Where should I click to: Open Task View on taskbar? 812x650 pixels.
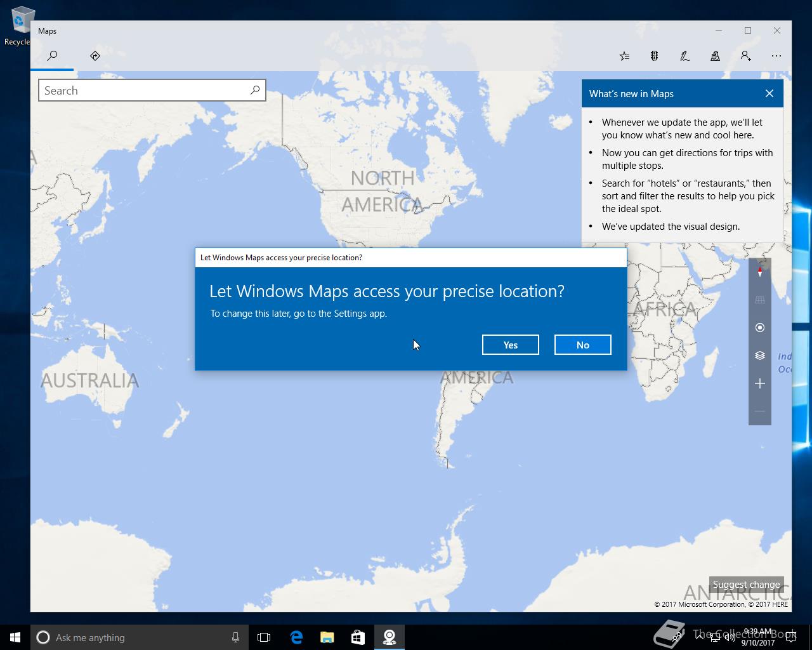click(264, 637)
